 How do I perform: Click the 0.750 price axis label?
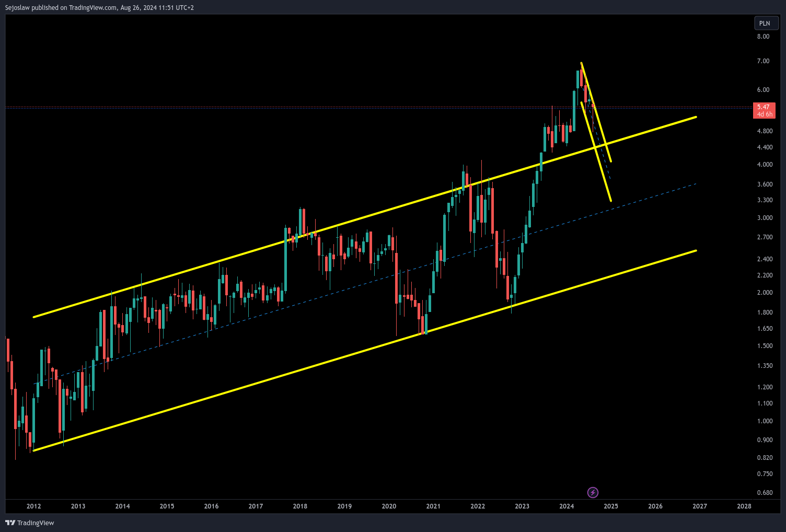pyautogui.click(x=765, y=474)
